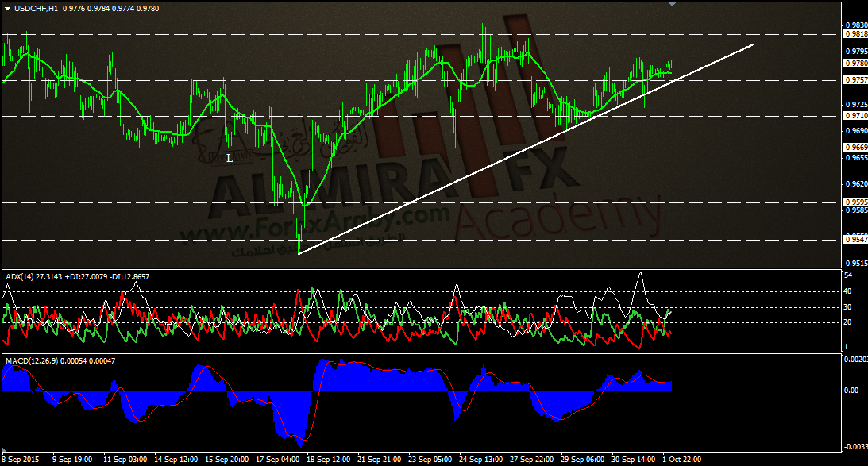
Task: Select the white ascending trendline
Action: [x=526, y=149]
